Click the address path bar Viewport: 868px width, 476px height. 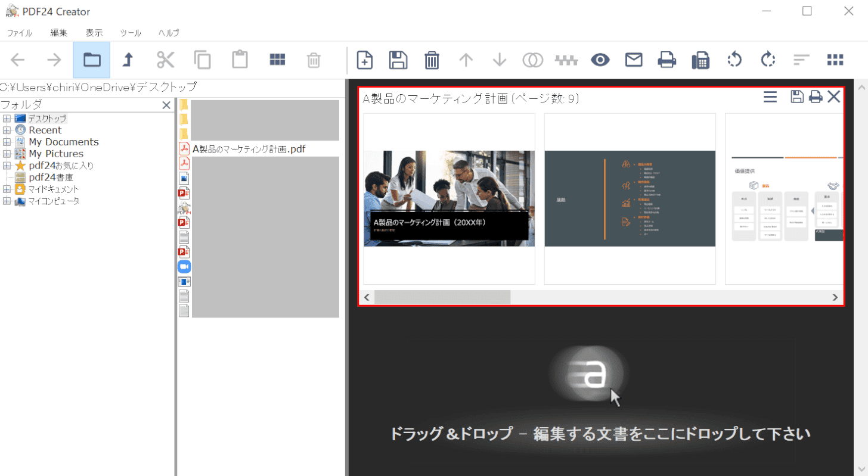coord(173,88)
